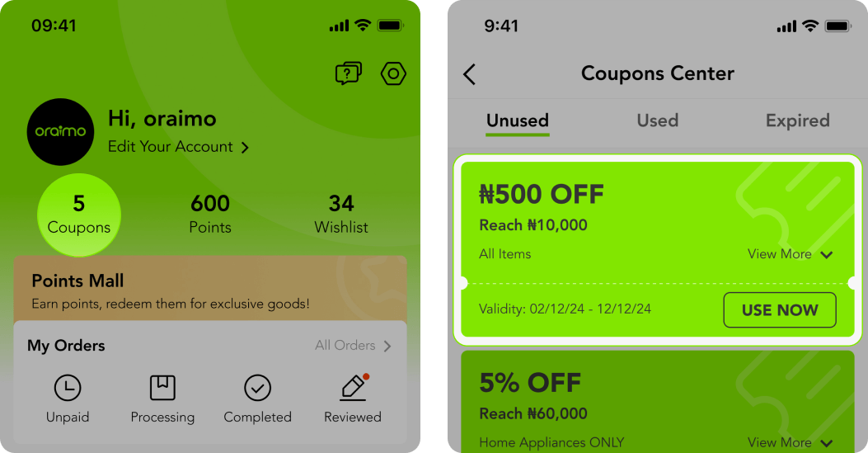The height and width of the screenshot is (453, 868).
Task: Expand View More on ₦500 OFF coupon
Action: pos(791,254)
